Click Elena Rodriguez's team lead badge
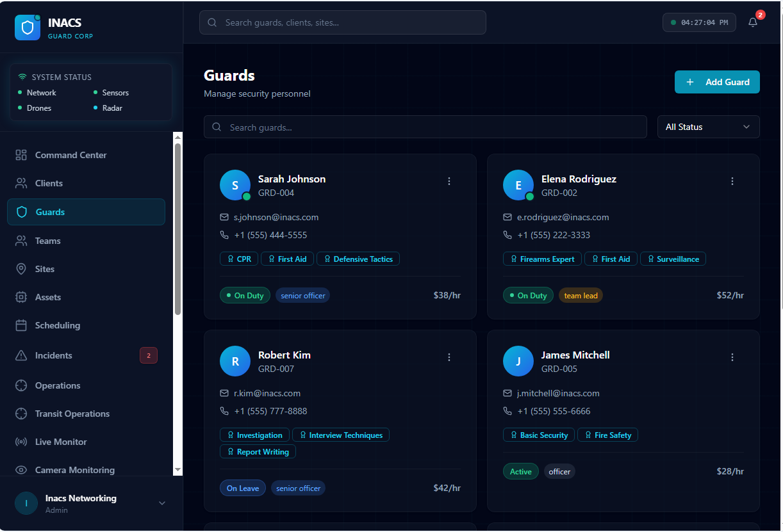 pos(581,295)
